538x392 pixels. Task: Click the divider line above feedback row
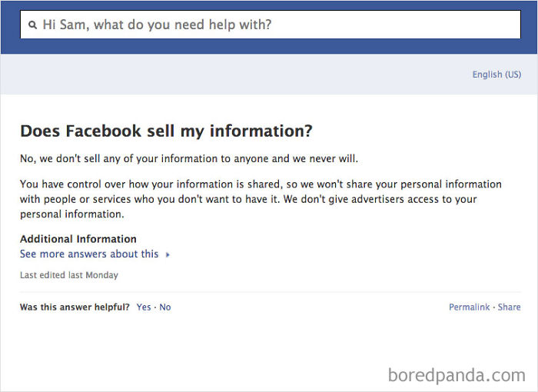(269, 292)
